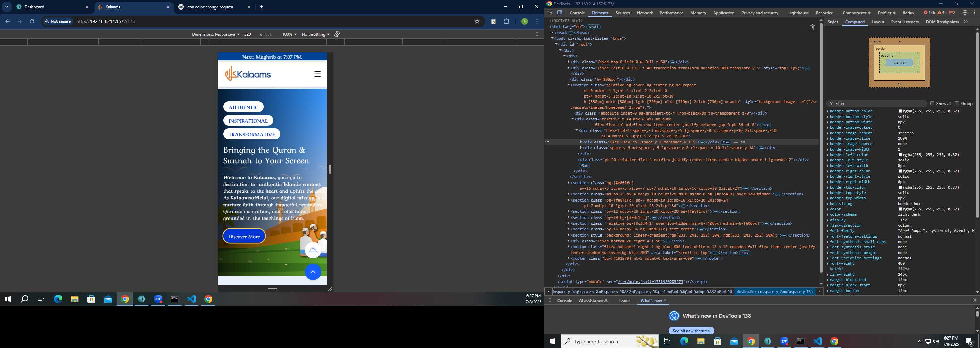Screen dimensions: 980x348
Task: Open the Lighthouse panel tab
Action: point(798,13)
